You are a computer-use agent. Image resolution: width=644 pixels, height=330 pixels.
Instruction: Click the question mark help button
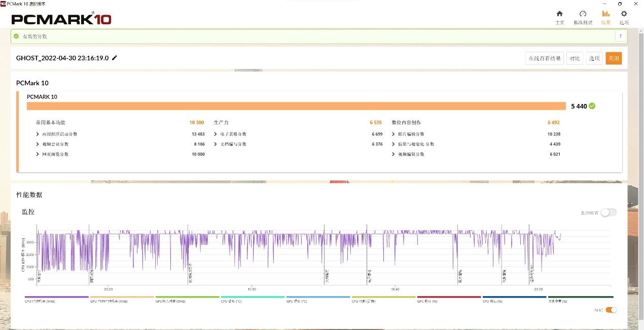point(620,36)
